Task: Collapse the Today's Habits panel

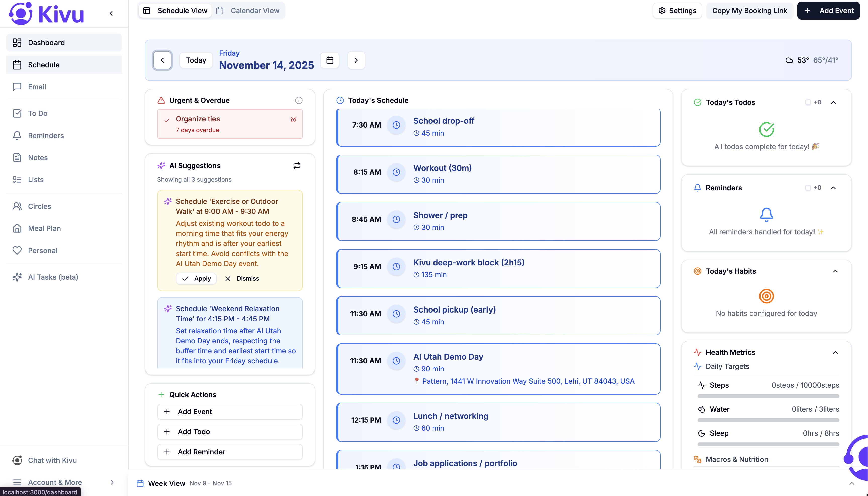Action: click(x=835, y=271)
